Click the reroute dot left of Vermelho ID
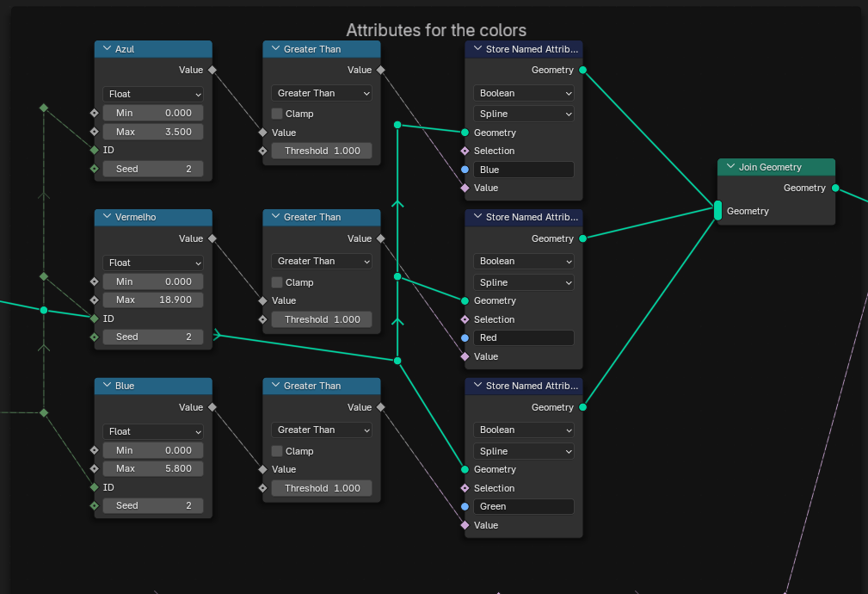Image resolution: width=868 pixels, height=594 pixels. tap(44, 310)
